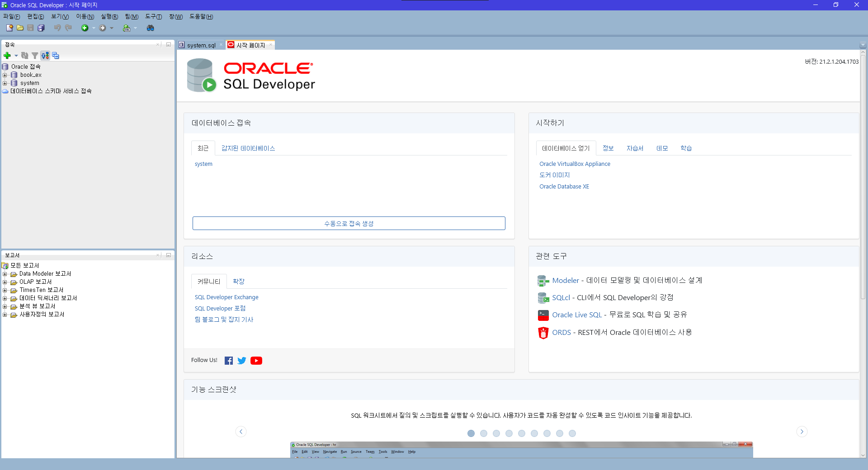Image resolution: width=868 pixels, height=470 pixels.
Task: Switch to the system.sql tab
Action: [201, 45]
